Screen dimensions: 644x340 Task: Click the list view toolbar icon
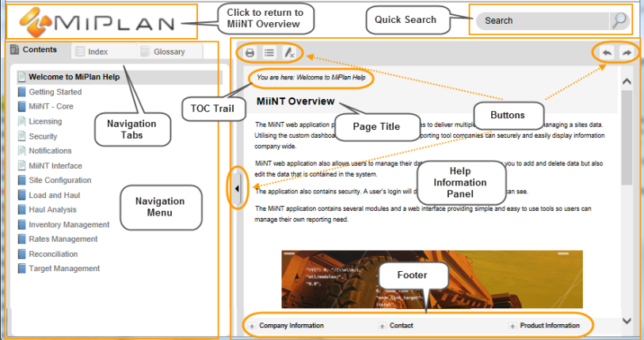[x=269, y=52]
